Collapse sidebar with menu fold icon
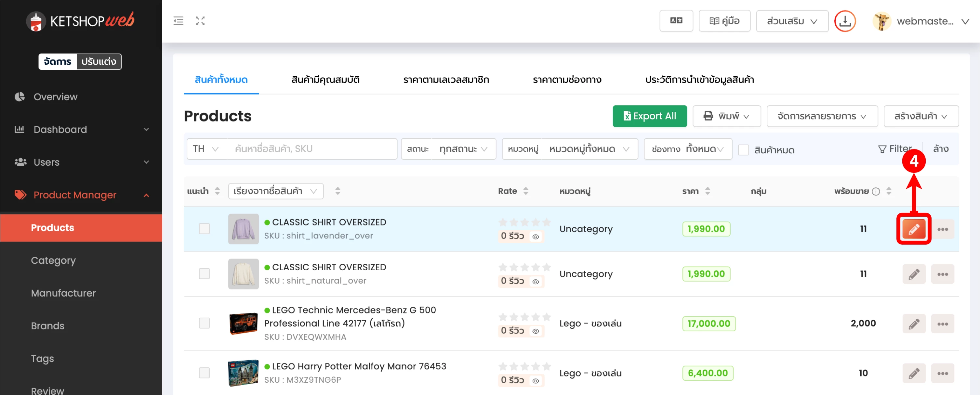The height and width of the screenshot is (395, 980). coord(178,21)
